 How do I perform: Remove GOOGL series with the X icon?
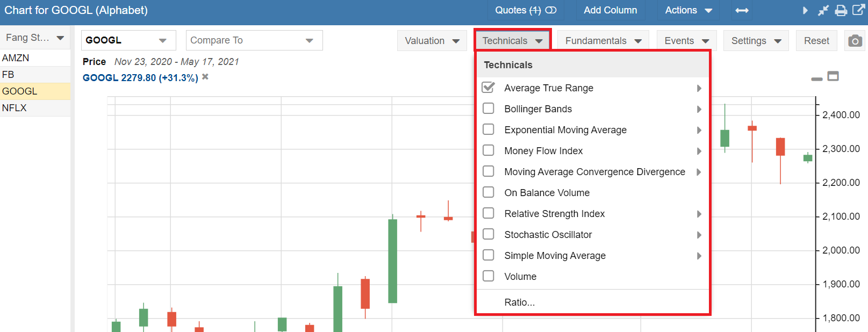205,77
